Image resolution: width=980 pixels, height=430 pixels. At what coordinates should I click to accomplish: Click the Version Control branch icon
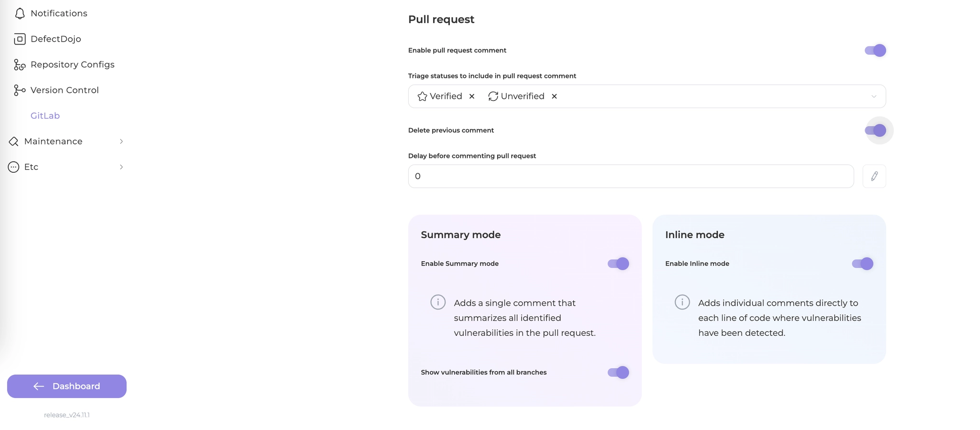coord(20,90)
